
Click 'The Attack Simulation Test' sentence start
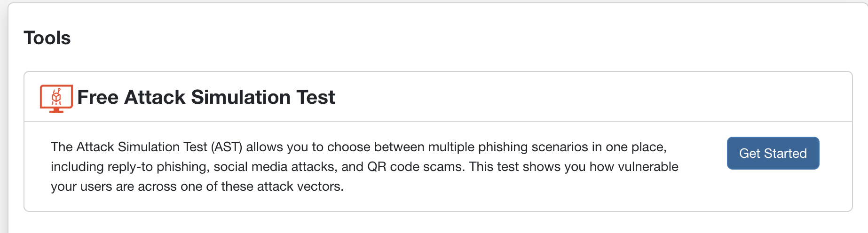[129, 147]
